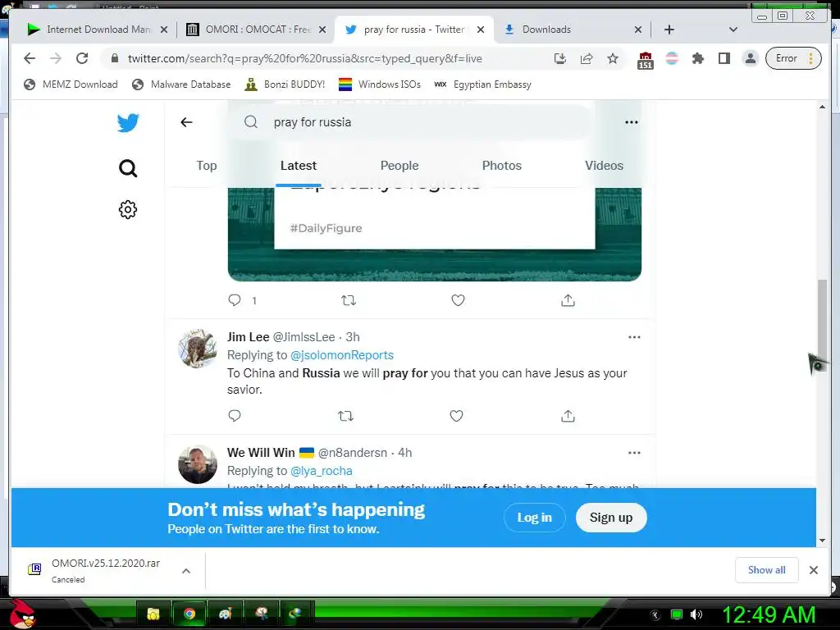Reply to Jim Lee's tweet
This screenshot has height=630, width=840.
click(x=235, y=416)
